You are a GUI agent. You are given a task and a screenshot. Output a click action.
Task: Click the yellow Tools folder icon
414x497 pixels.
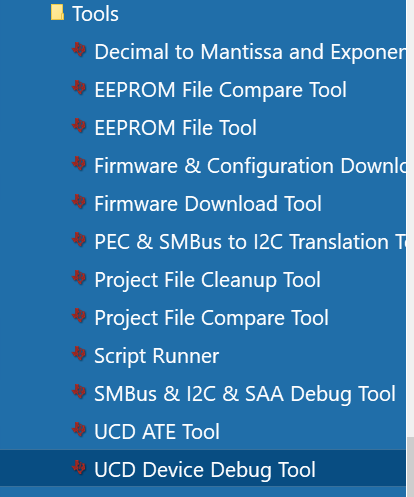pyautogui.click(x=57, y=13)
